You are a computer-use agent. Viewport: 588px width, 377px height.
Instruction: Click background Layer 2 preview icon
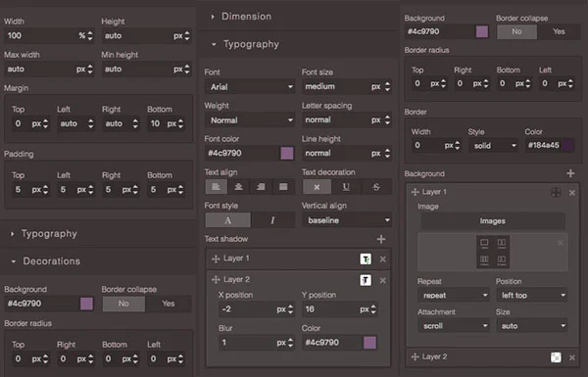556,357
